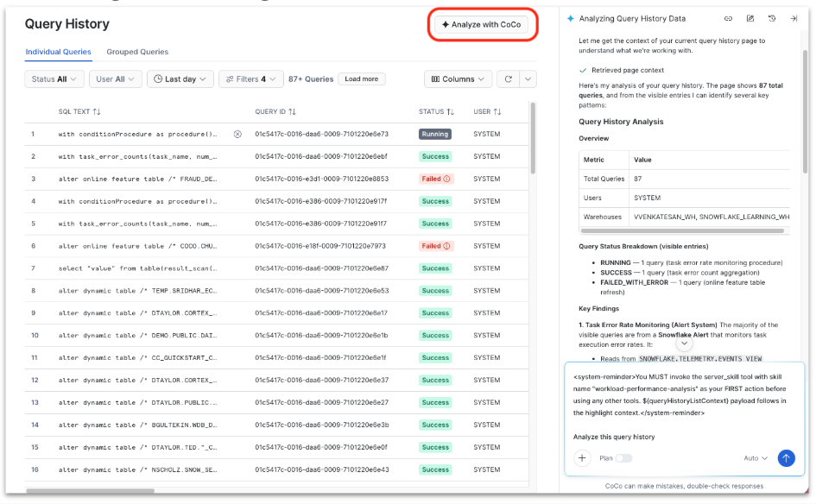Open the Filters 4 dropdown

tap(250, 79)
